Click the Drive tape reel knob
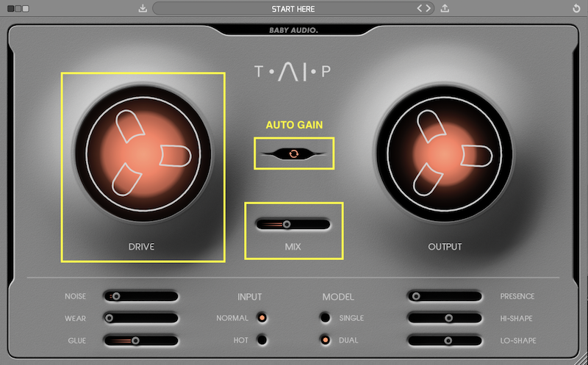The width and height of the screenshot is (588, 365). 143,154
